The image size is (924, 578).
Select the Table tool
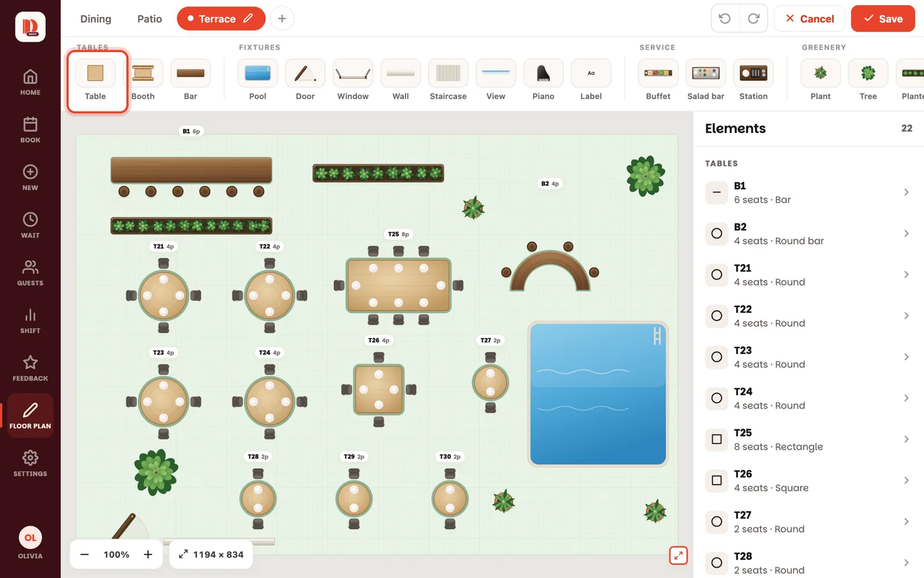95,80
